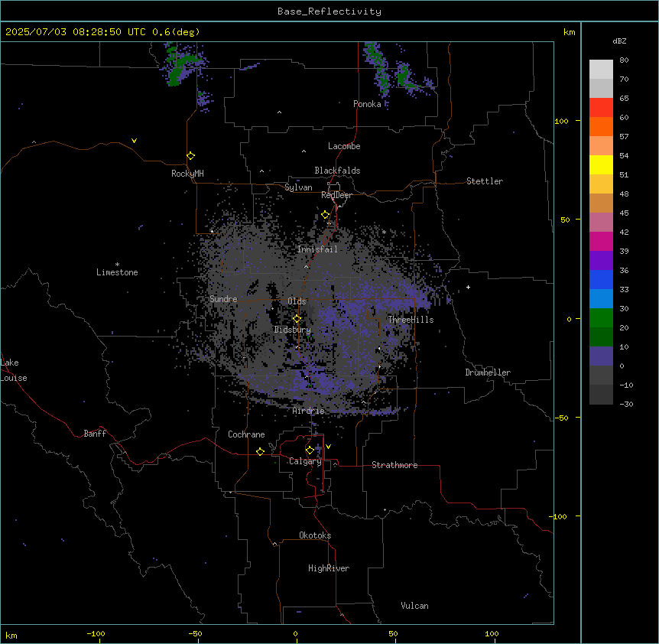Pick the bright green swatch between 30 and 20

point(601,318)
